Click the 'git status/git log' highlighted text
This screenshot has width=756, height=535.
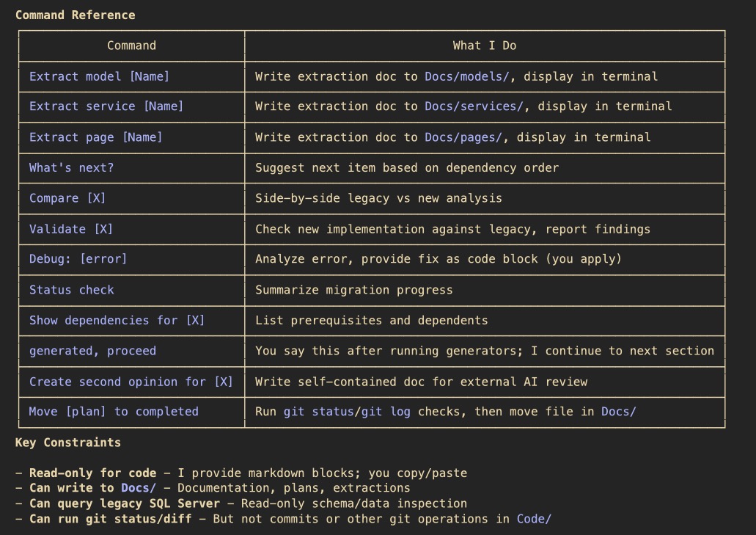347,412
